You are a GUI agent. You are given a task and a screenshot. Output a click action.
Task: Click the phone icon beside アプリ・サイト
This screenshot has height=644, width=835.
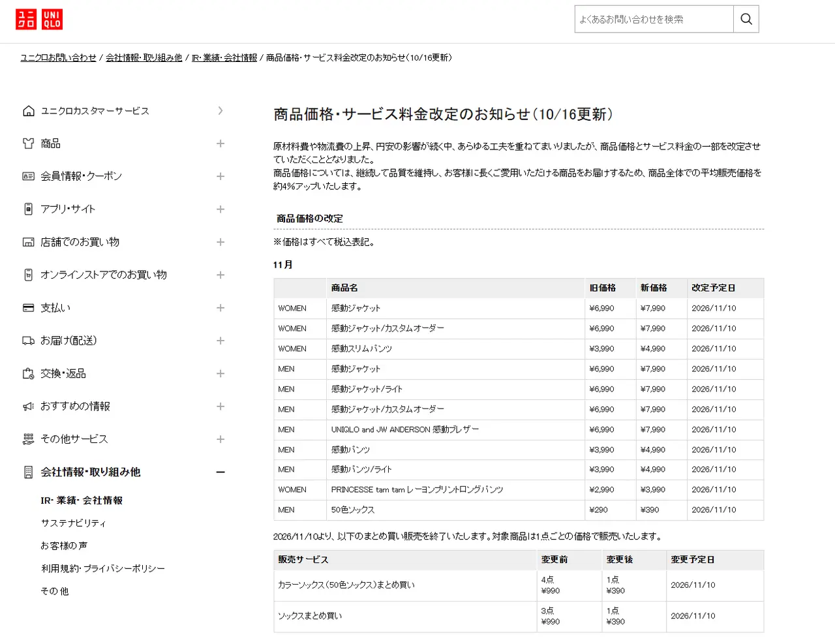[x=29, y=209]
